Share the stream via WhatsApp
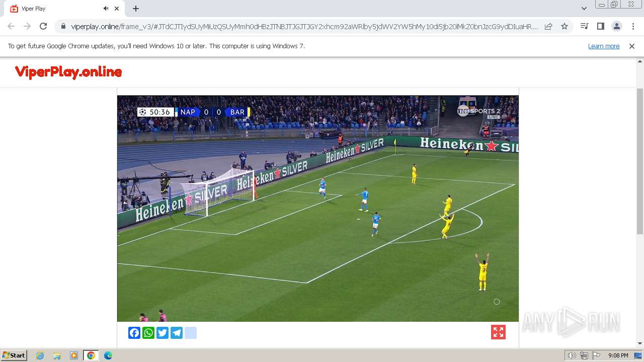Viewport: 644px width, 362px height. pos(148,333)
